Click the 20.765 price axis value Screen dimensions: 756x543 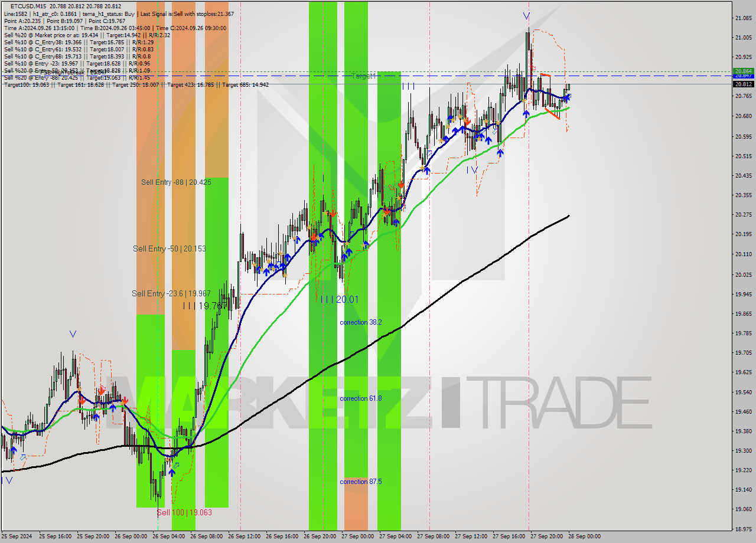coord(743,96)
